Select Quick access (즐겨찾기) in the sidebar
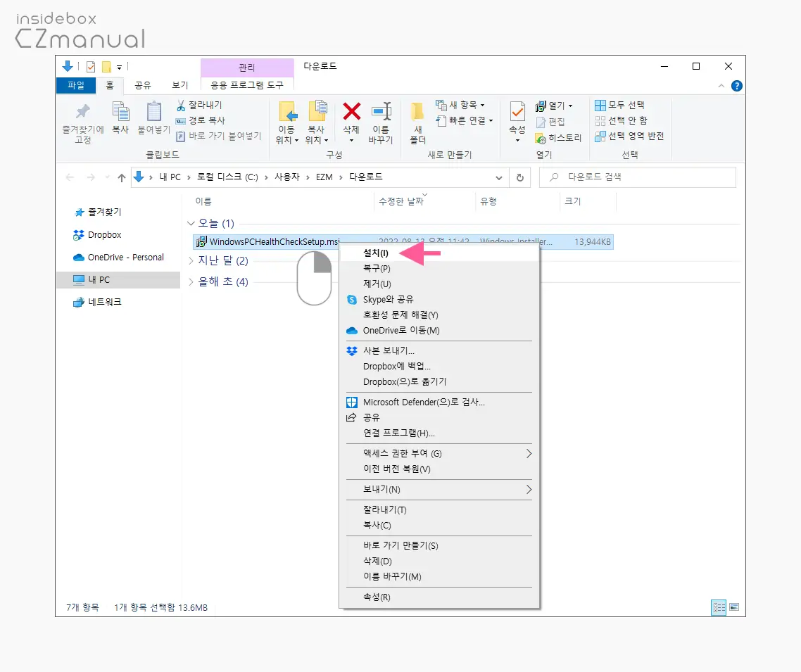This screenshot has width=801, height=672. (x=99, y=212)
